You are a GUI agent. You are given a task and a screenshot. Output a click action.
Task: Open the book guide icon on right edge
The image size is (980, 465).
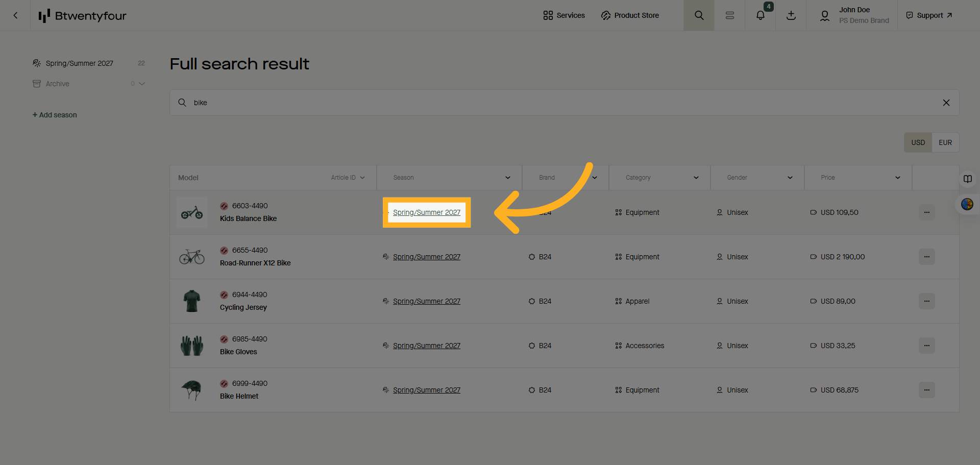[967, 179]
